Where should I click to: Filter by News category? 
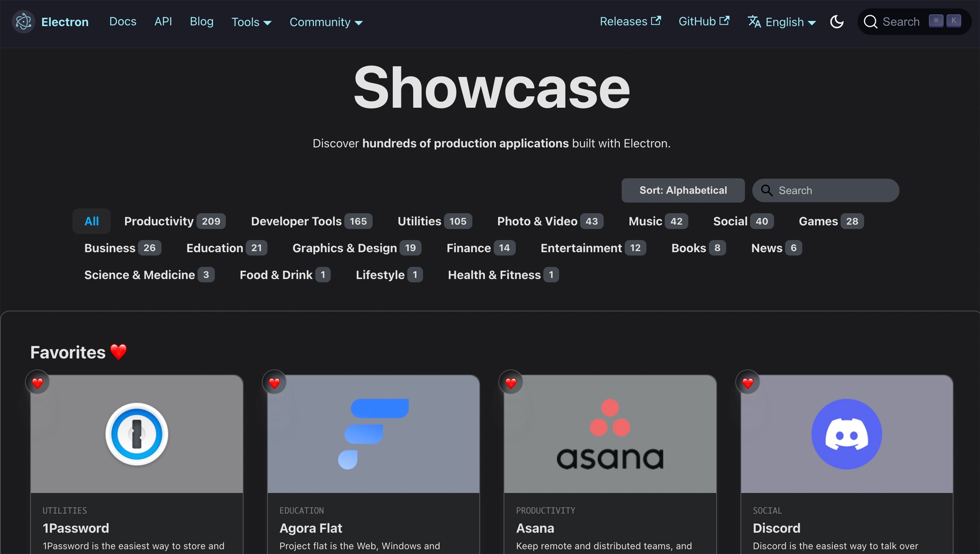coord(777,248)
